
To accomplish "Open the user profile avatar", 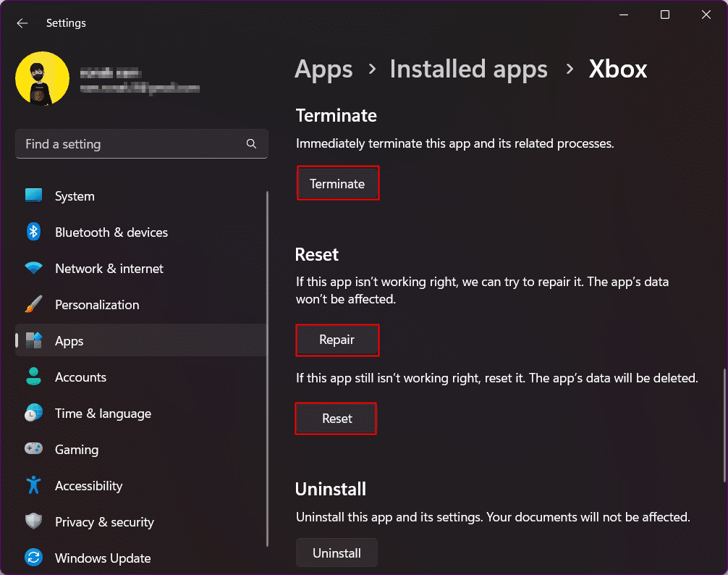I will [x=42, y=78].
